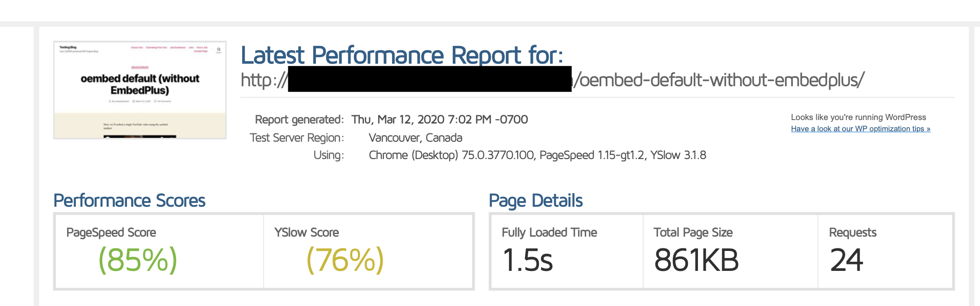This screenshot has width=980, height=306.
Task: Click the PageSpeed Score label
Action: 111,233
